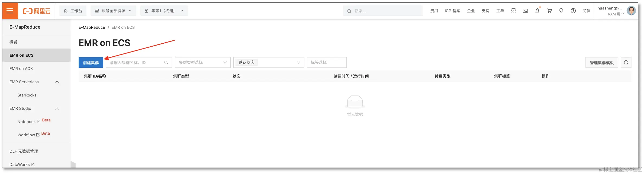
Task: Open DataWorks external link
Action: click(x=22, y=165)
